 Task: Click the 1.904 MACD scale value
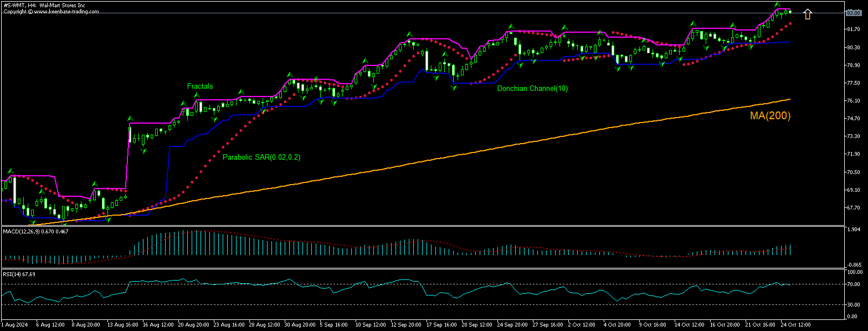click(852, 229)
